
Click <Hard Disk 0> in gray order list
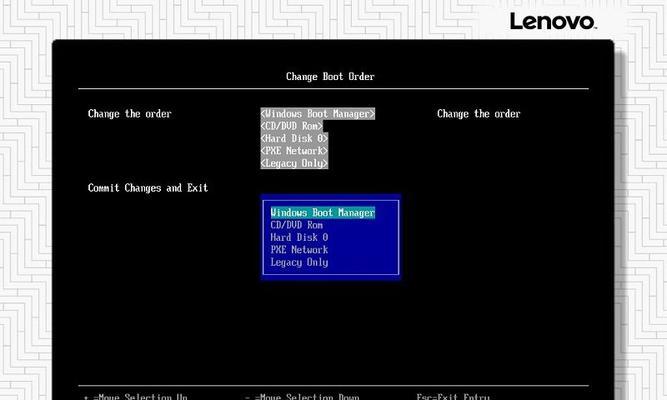click(294, 138)
